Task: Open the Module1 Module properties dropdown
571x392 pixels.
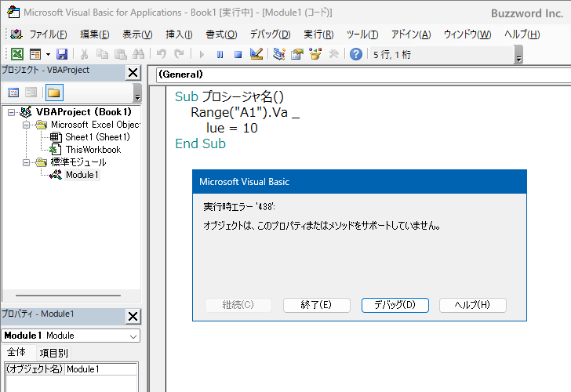Action: [x=71, y=336]
